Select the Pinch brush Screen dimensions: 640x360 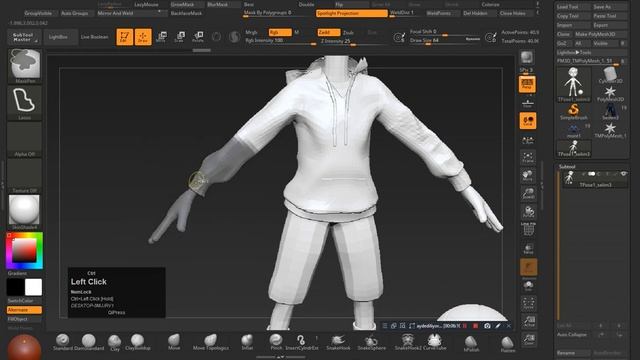(276, 342)
